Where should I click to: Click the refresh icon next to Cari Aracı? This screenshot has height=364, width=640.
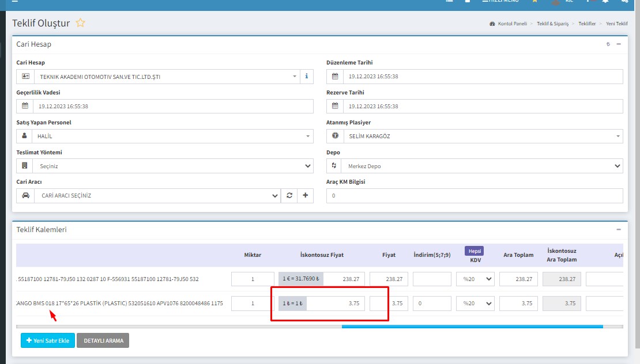point(289,196)
